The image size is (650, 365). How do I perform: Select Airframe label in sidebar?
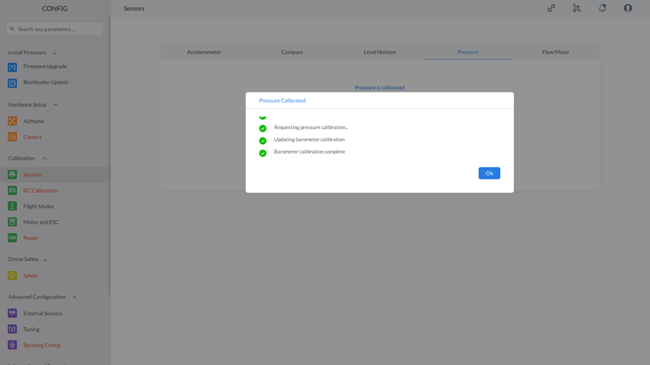34,121
